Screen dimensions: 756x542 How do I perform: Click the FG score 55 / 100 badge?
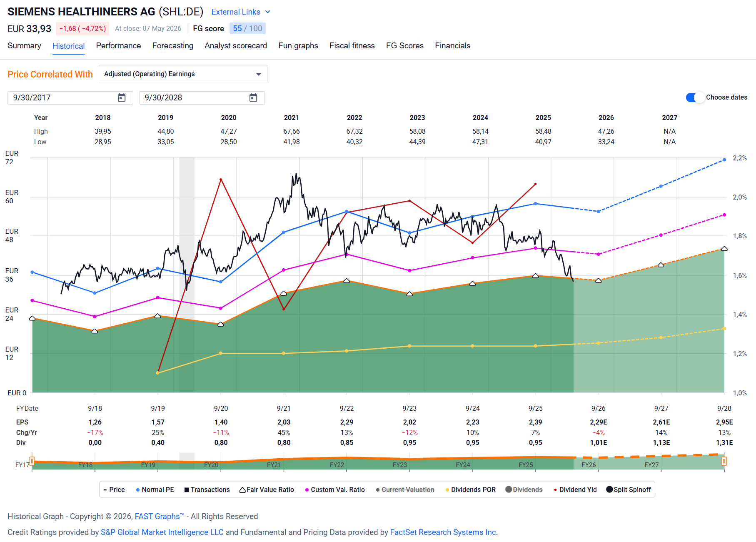[247, 28]
